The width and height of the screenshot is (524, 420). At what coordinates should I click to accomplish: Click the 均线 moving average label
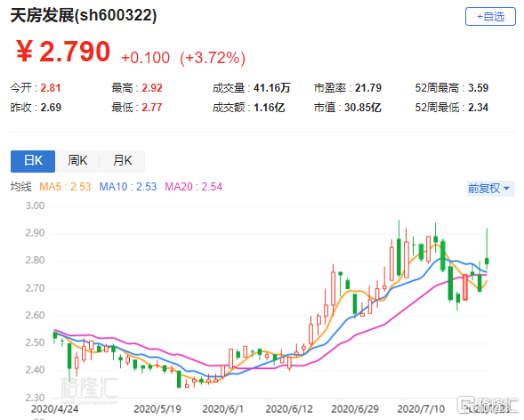(20, 187)
